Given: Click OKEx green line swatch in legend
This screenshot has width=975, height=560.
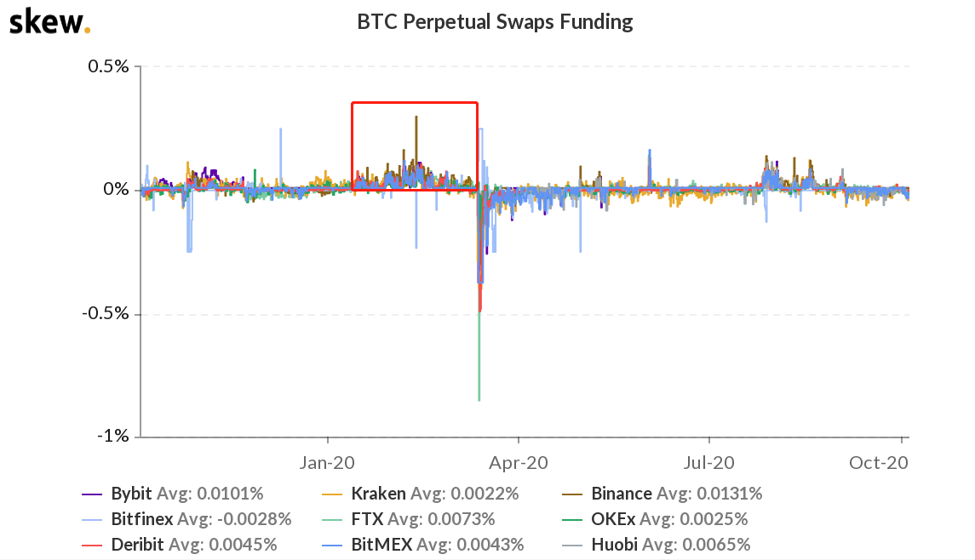Looking at the screenshot, I should click(x=572, y=520).
